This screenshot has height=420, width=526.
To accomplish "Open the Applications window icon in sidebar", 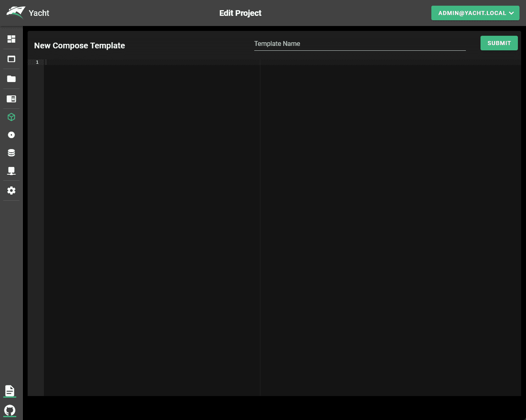I will click(x=11, y=59).
